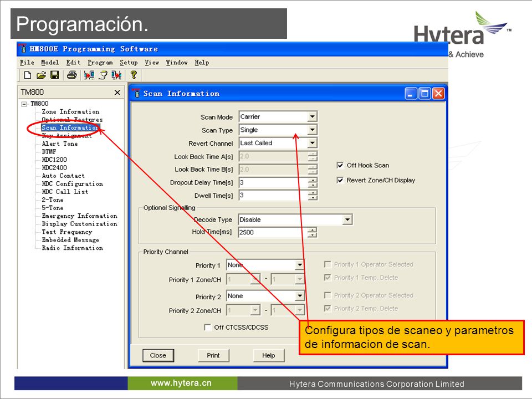Open the Setup menu

129,63
